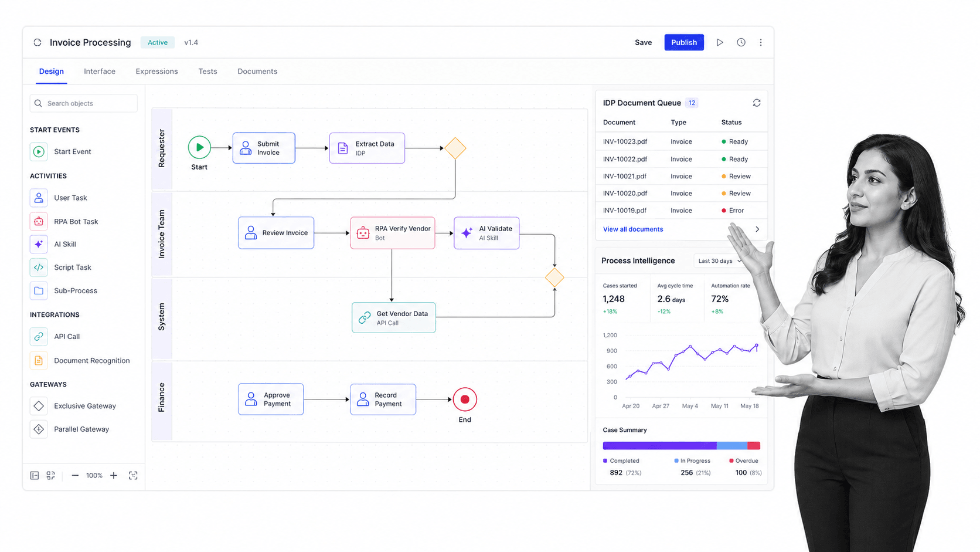Select the RPA Verify Vendor bot node
The width and height of the screenshot is (980, 552).
tap(393, 233)
